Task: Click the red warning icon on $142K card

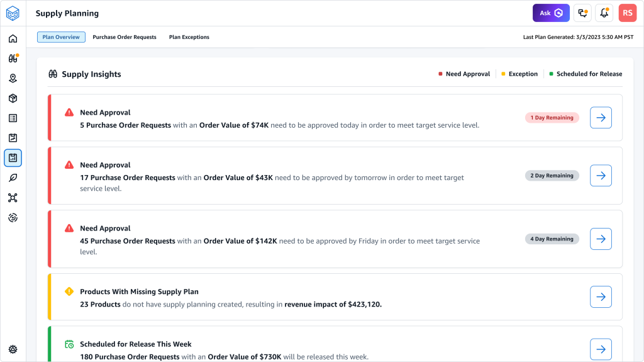Action: [69, 229]
